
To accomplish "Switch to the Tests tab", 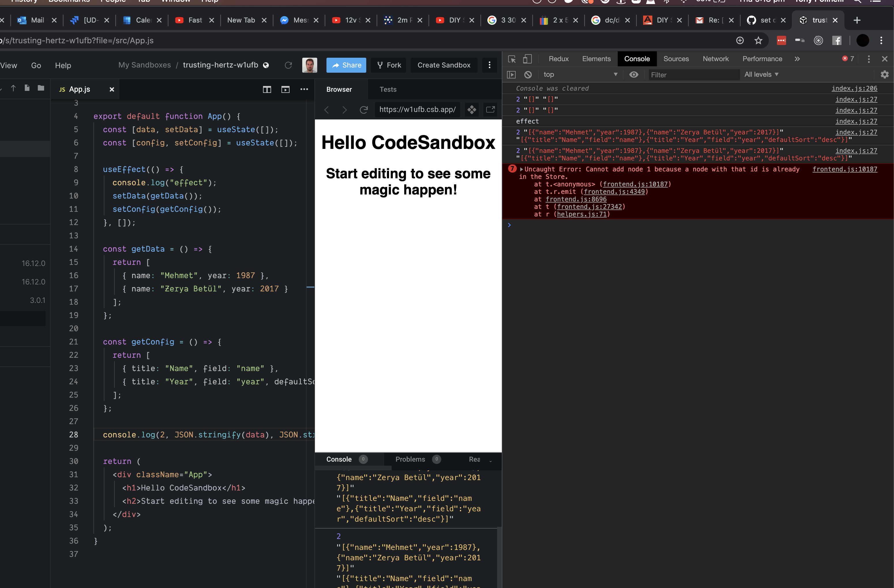I will tap(388, 89).
